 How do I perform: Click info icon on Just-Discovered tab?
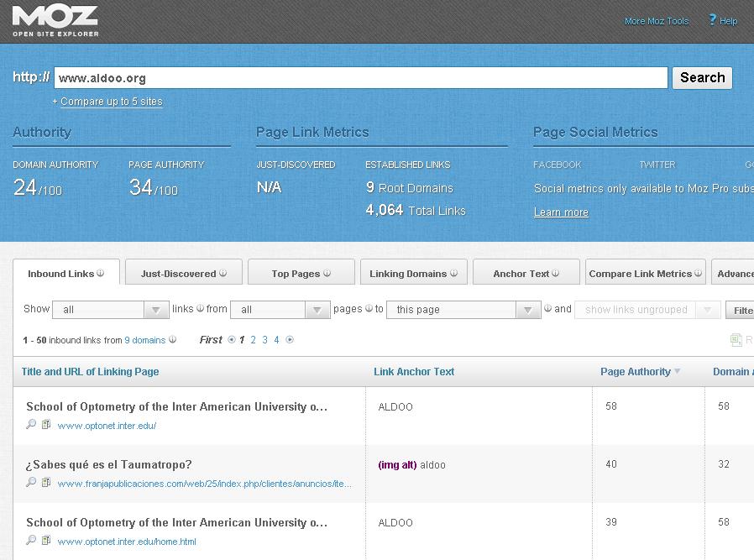coord(223,273)
